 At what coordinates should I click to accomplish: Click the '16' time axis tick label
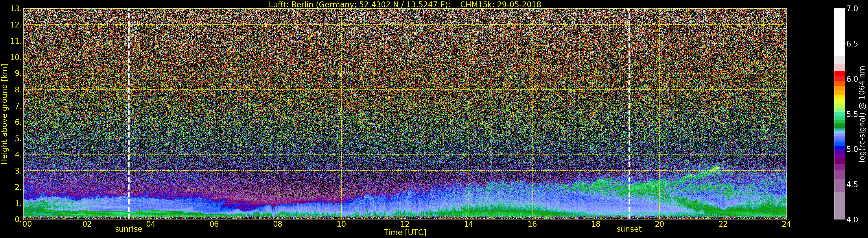coord(532,224)
